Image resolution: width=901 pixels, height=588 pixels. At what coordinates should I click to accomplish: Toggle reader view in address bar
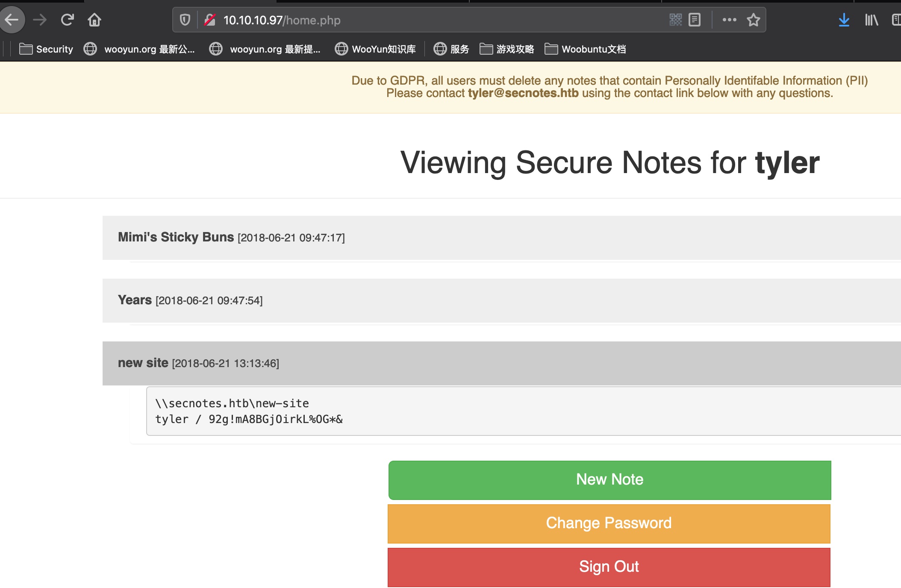pos(695,20)
